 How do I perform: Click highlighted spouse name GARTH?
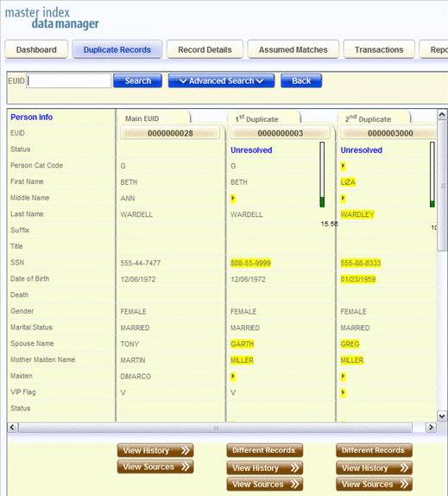242,344
